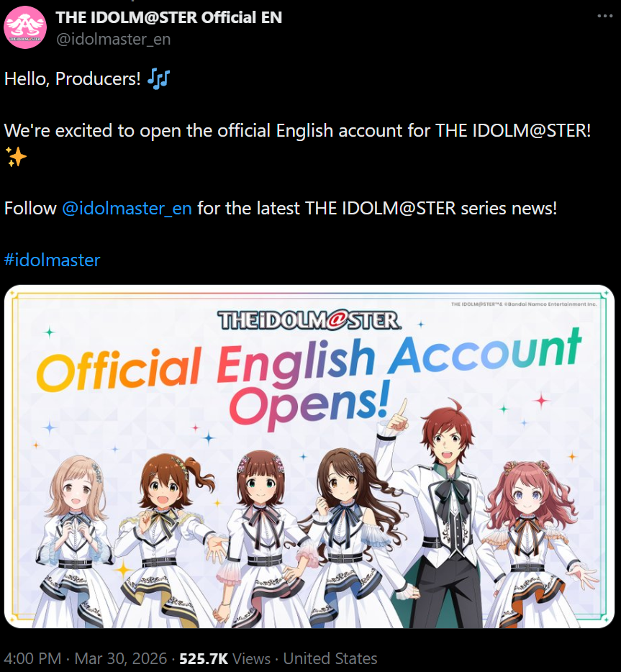
Task: Click the THE IDOLM@STER Official EN display name
Action: pos(169,17)
